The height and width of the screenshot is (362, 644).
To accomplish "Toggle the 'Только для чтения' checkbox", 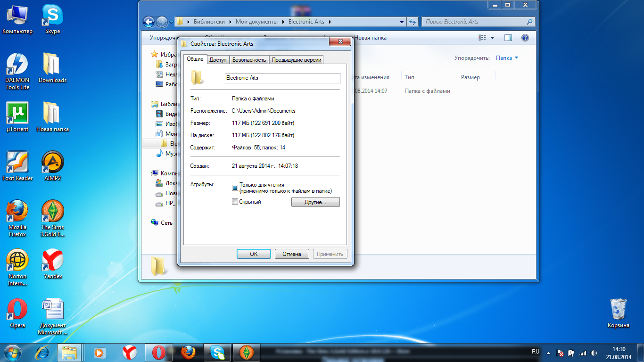I will coord(235,188).
